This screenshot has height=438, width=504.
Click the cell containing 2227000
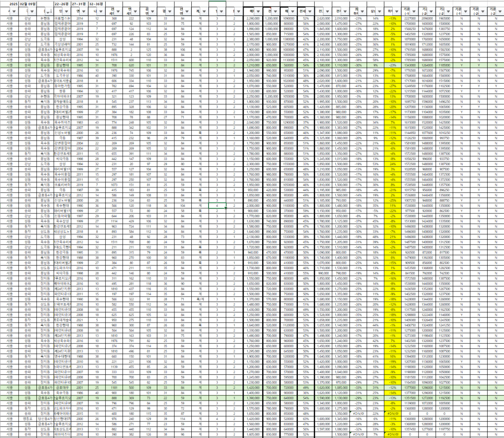tap(410, 18)
